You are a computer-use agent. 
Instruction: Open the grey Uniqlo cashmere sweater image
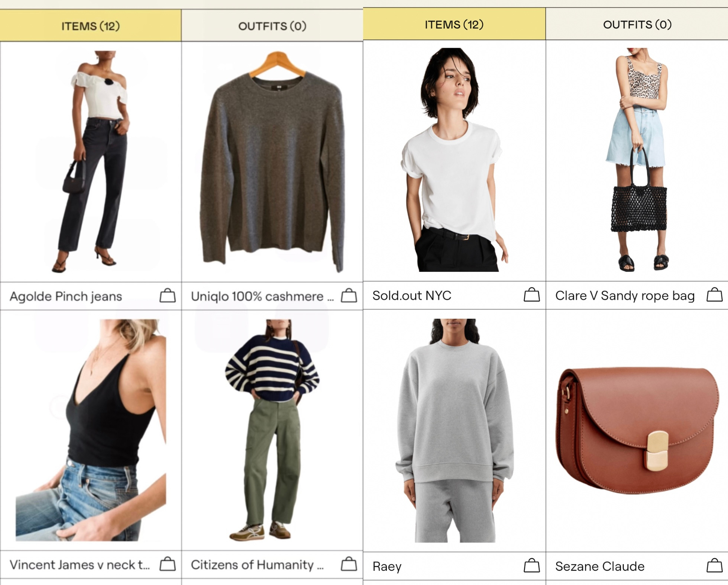coord(272,162)
